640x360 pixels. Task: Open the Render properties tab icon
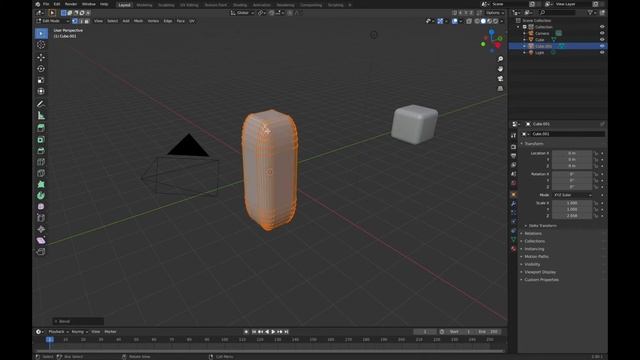[x=513, y=147]
